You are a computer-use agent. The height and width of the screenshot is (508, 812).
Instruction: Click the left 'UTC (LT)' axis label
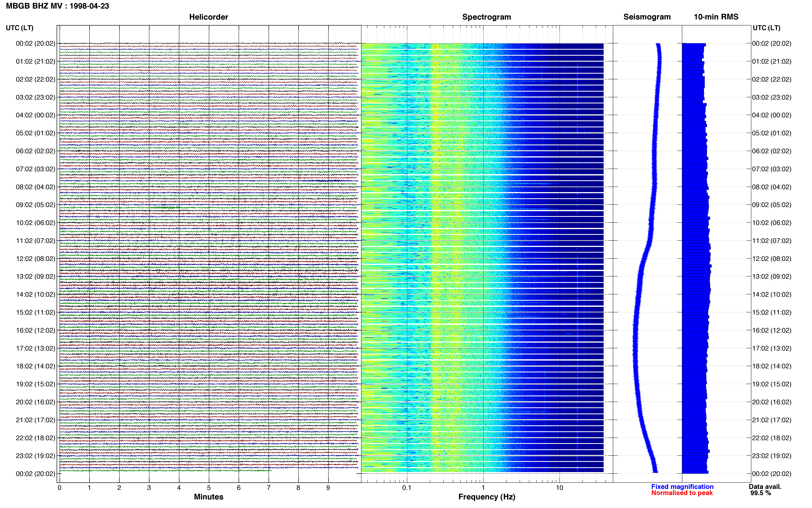[x=19, y=28]
